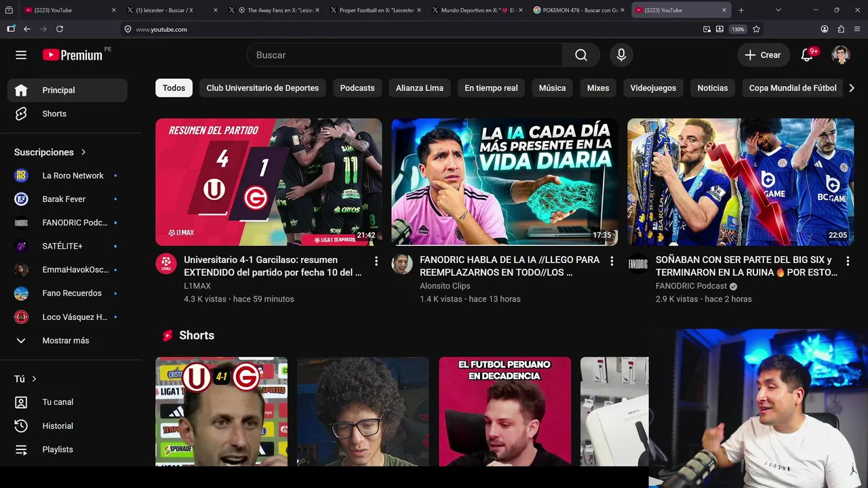Image resolution: width=868 pixels, height=488 pixels.
Task: Select the Copa Mundial de Fútbol chip
Action: 793,88
